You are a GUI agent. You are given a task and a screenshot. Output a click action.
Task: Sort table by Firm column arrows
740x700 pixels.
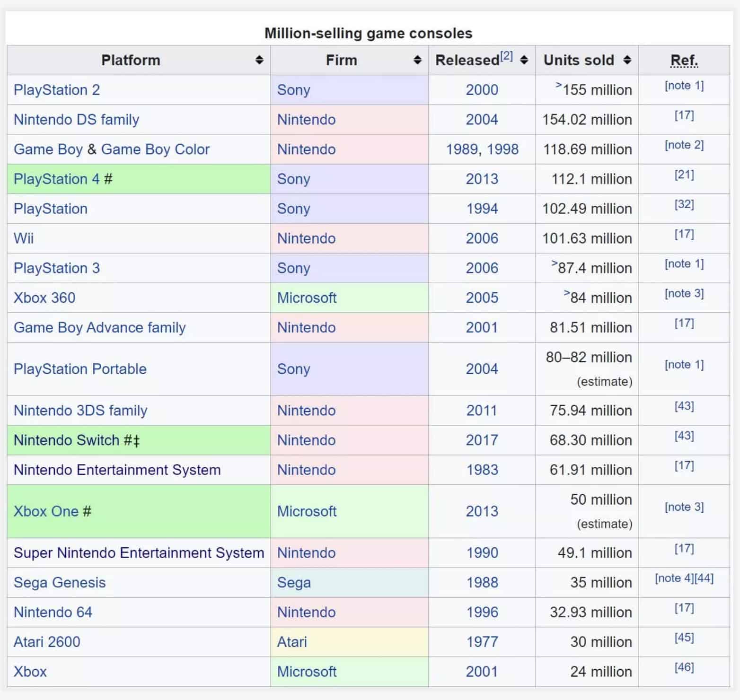tap(417, 60)
